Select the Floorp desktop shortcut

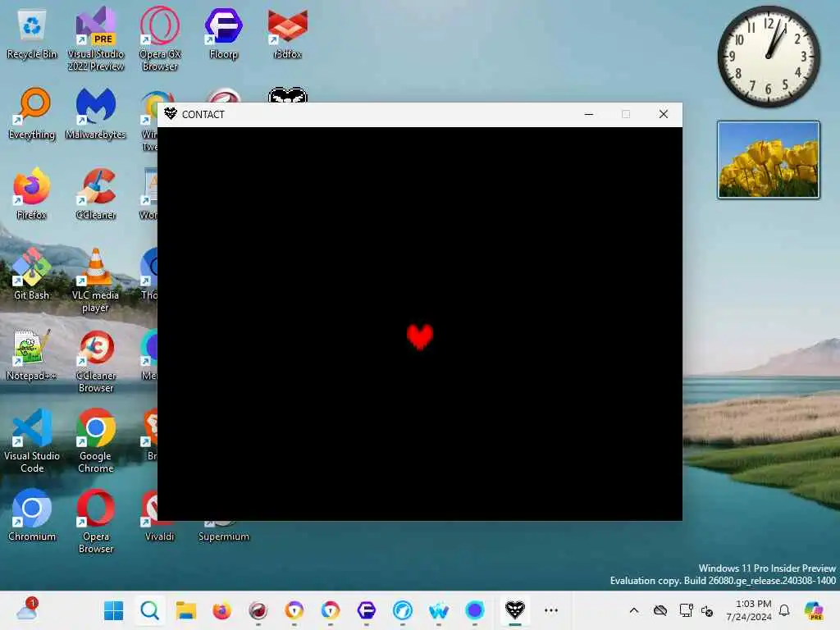tap(223, 33)
